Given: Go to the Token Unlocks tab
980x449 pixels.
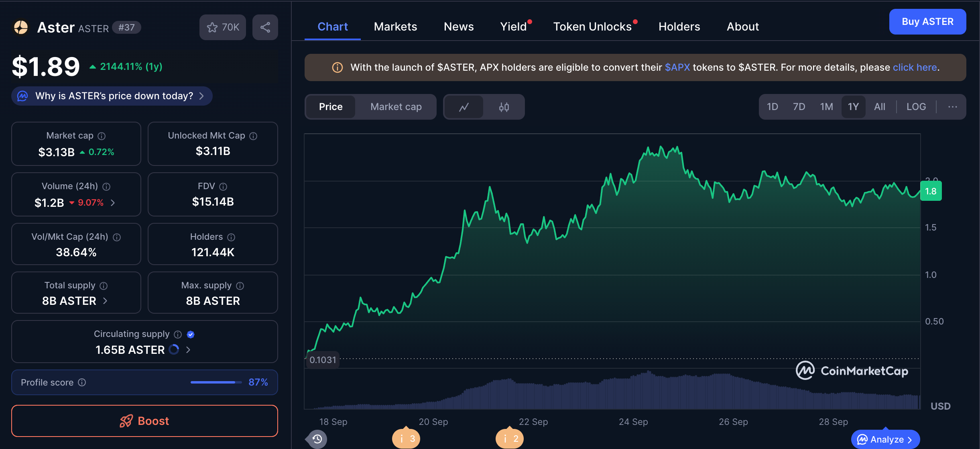Looking at the screenshot, I should pos(592,27).
